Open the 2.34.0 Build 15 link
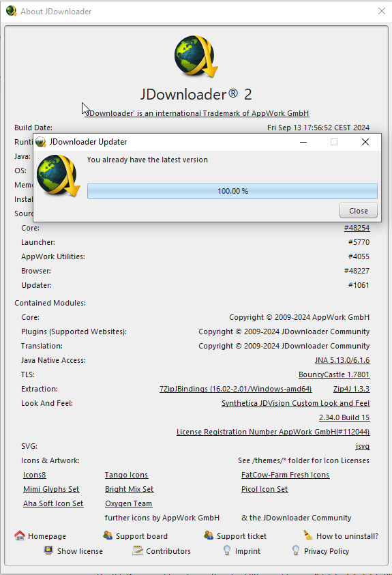 (x=344, y=417)
